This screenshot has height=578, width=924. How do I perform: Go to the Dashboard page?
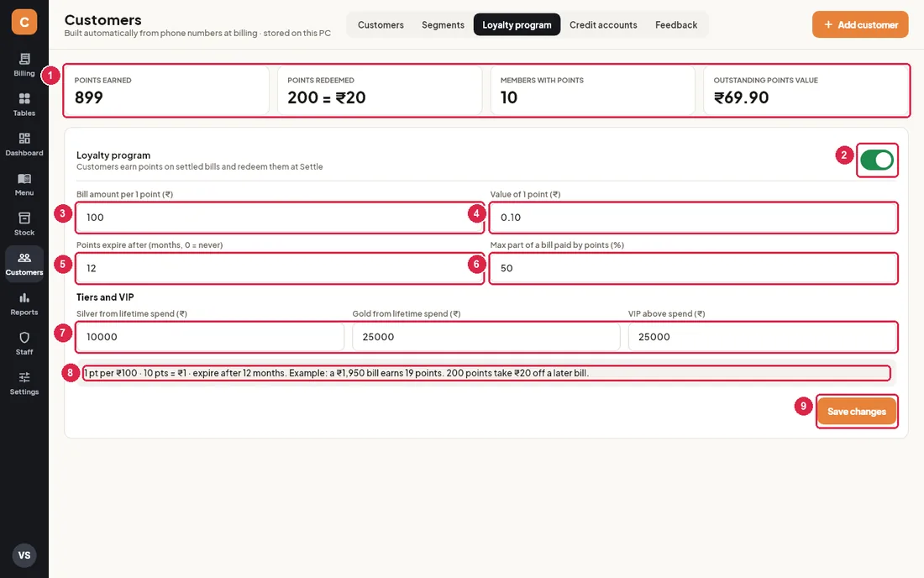(24, 144)
